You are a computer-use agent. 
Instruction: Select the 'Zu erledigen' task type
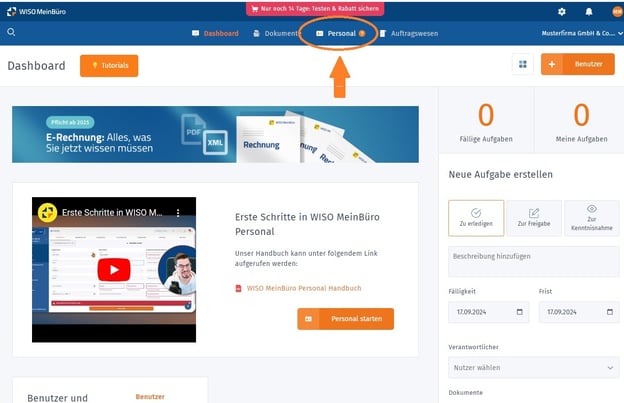click(x=476, y=217)
